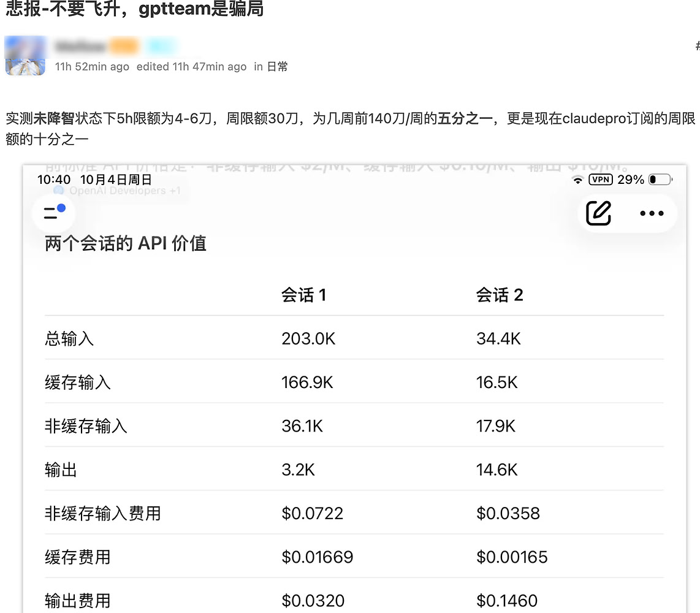The height and width of the screenshot is (613, 700).
Task: Click the battery percentage '29%'
Action: tap(631, 180)
